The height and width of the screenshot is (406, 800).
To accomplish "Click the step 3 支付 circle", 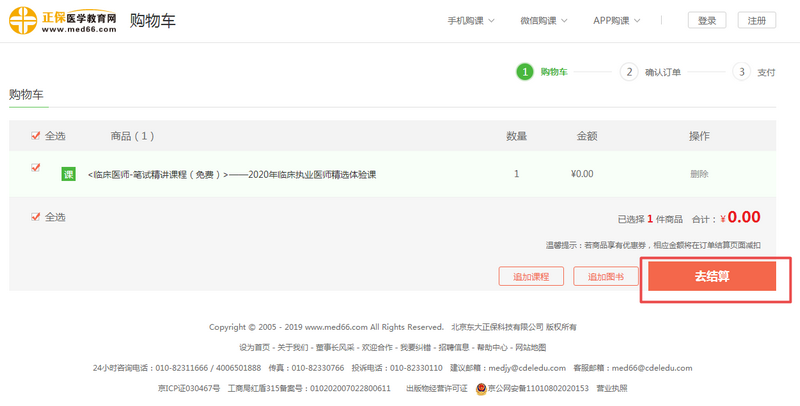I will pos(741,72).
